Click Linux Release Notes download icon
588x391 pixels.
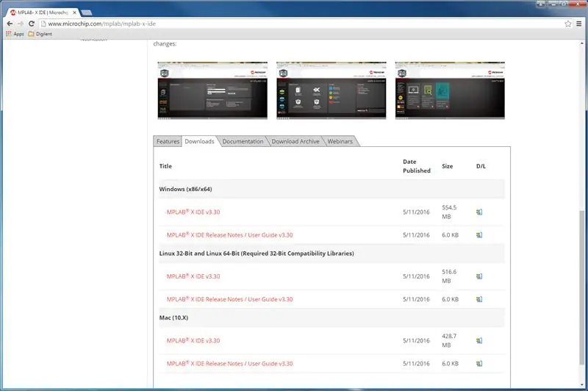tap(479, 299)
